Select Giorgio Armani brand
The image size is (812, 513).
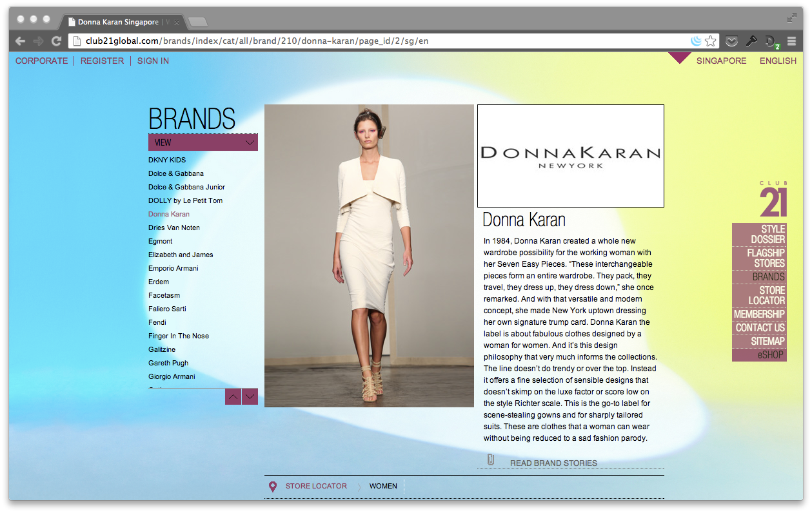point(172,376)
